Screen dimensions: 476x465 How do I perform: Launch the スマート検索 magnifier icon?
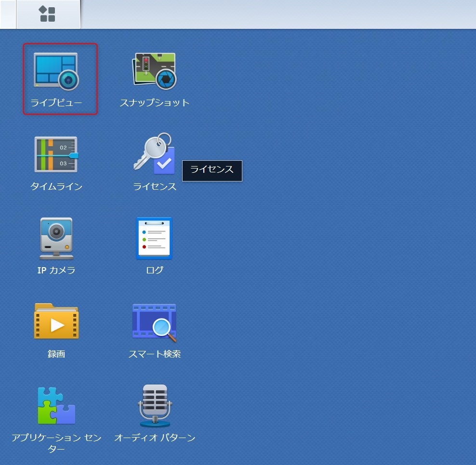pyautogui.click(x=154, y=322)
